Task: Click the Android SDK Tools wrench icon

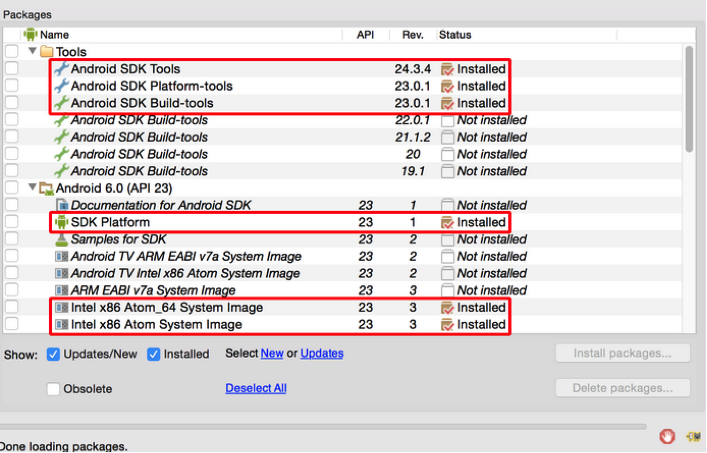Action: [x=61, y=69]
